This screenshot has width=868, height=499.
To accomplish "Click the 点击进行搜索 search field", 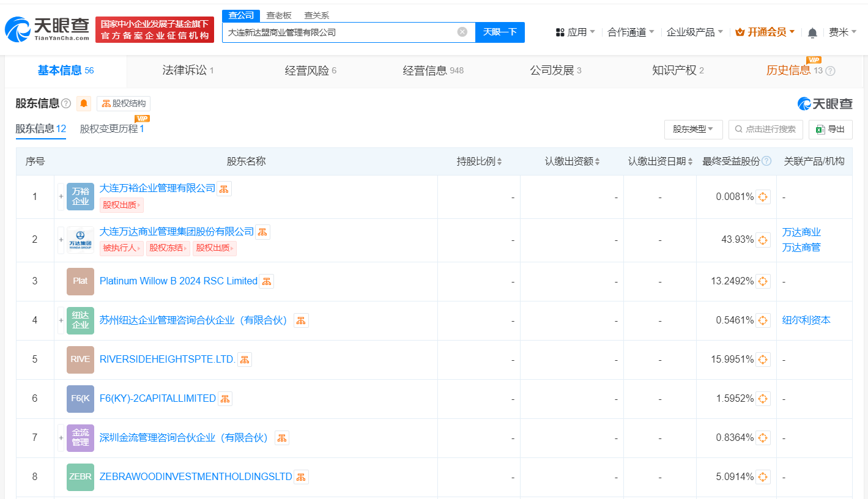I will (765, 129).
